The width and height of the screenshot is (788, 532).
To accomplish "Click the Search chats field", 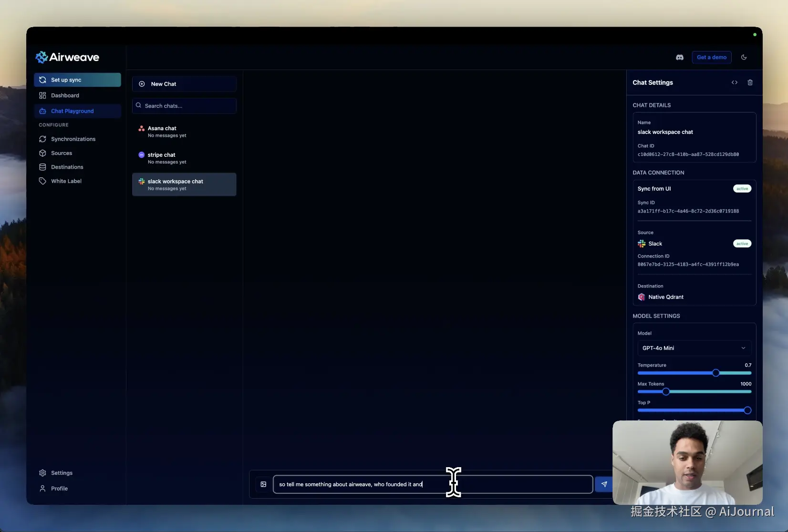I will (184, 106).
